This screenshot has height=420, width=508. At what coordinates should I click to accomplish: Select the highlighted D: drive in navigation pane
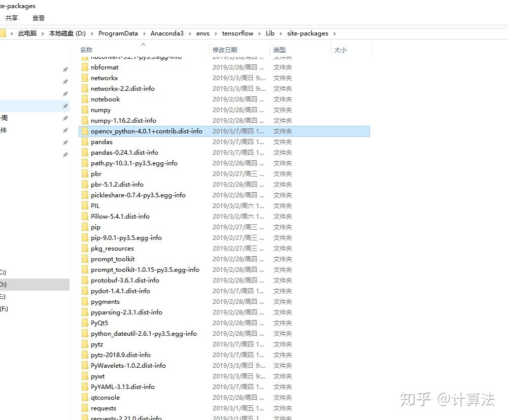[35, 285]
